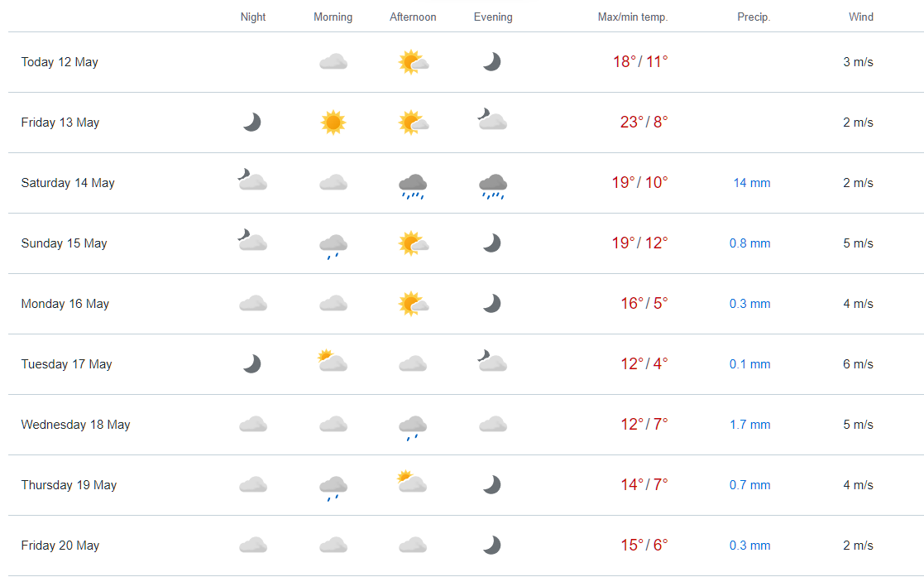Click the Max/min temp. column header
Viewport: 924px width, 577px height.
pos(633,17)
